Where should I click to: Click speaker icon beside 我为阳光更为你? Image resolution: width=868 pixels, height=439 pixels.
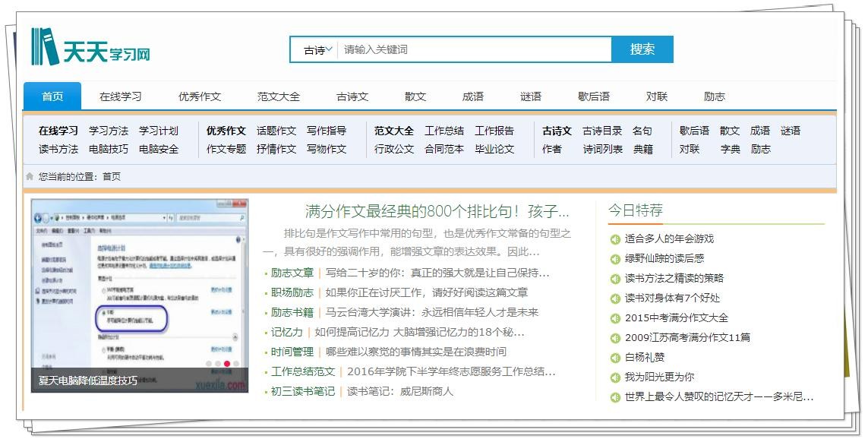pyautogui.click(x=615, y=377)
